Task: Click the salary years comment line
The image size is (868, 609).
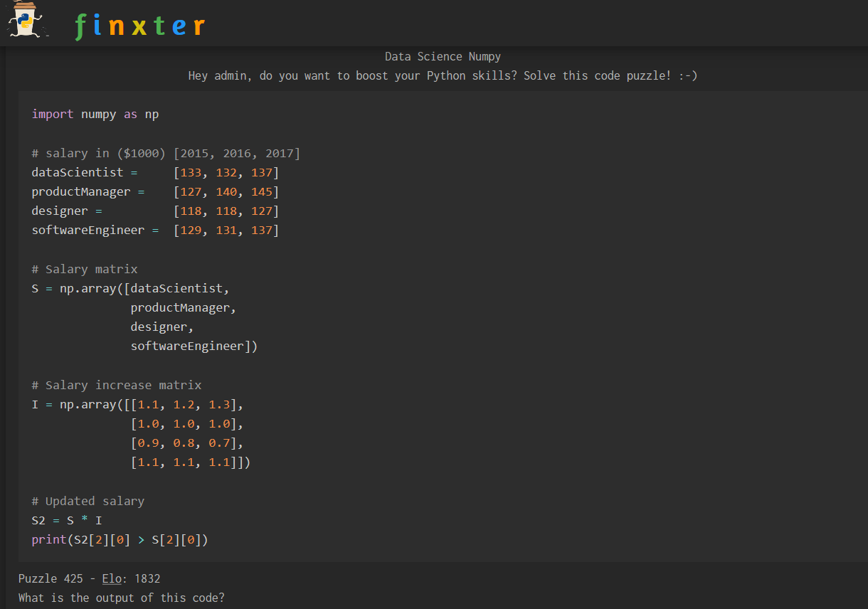Action: (x=166, y=153)
